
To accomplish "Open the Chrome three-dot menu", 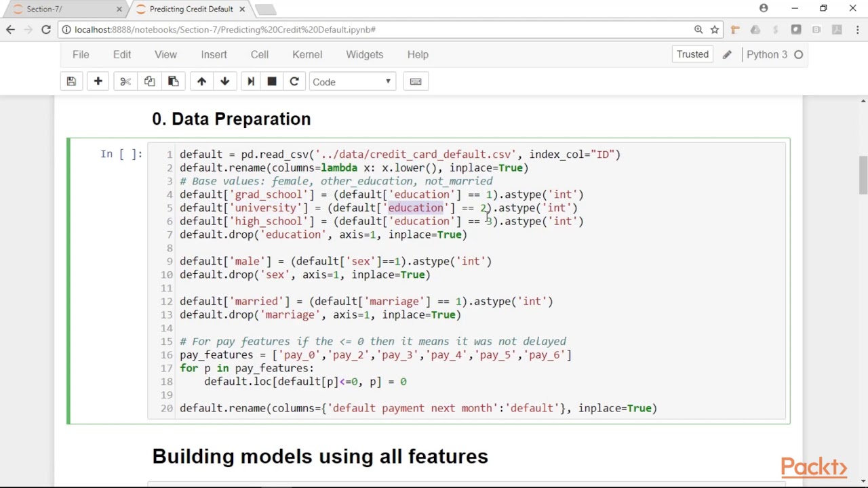I will [x=858, y=30].
